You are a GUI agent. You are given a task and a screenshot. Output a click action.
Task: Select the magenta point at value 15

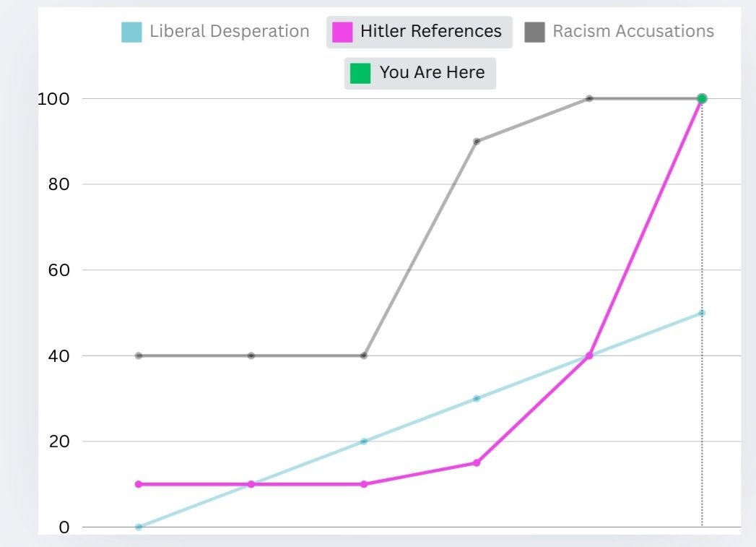[x=477, y=462]
